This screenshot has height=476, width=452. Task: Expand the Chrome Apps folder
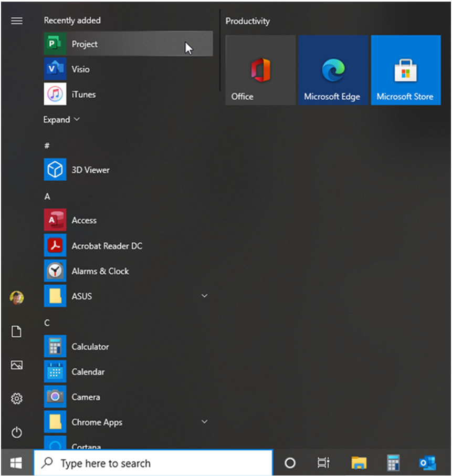click(x=204, y=422)
